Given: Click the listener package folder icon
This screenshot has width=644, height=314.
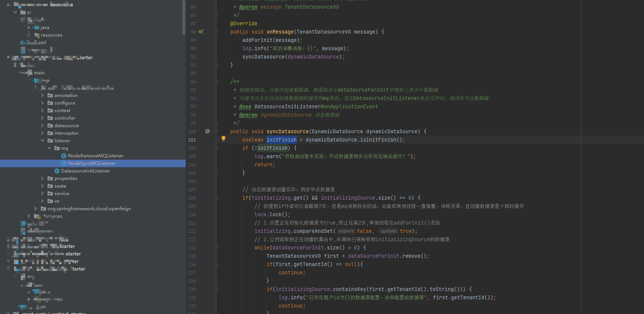Looking at the screenshot, I should [50, 141].
